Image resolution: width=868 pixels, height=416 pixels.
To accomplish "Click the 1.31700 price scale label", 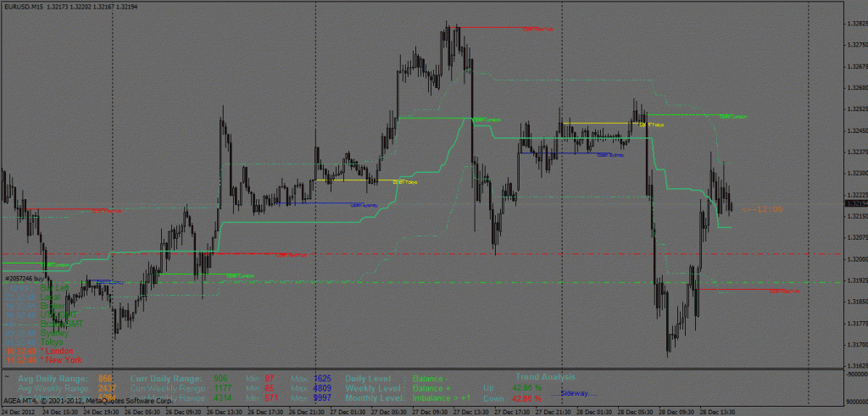I will point(856,345).
